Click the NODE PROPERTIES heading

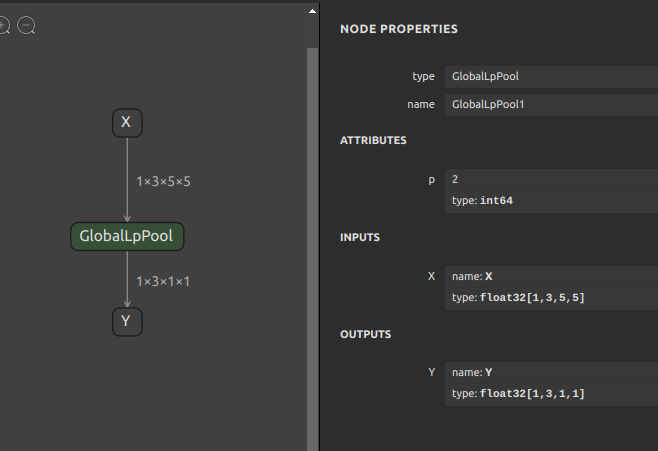coord(399,29)
